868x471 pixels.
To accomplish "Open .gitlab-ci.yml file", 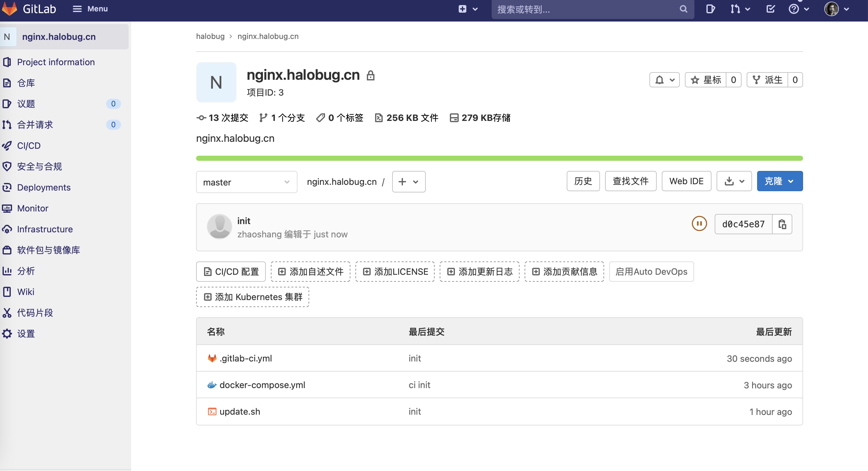I will (x=246, y=358).
